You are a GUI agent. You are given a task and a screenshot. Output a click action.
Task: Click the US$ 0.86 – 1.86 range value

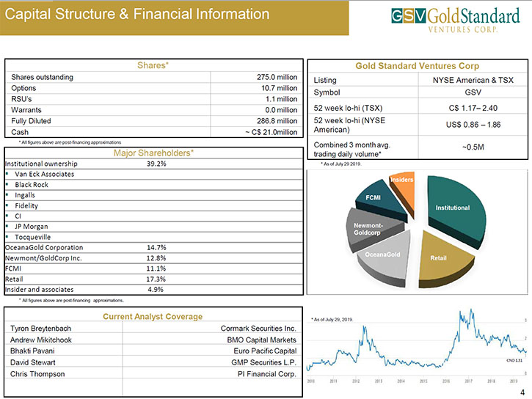[x=473, y=125]
